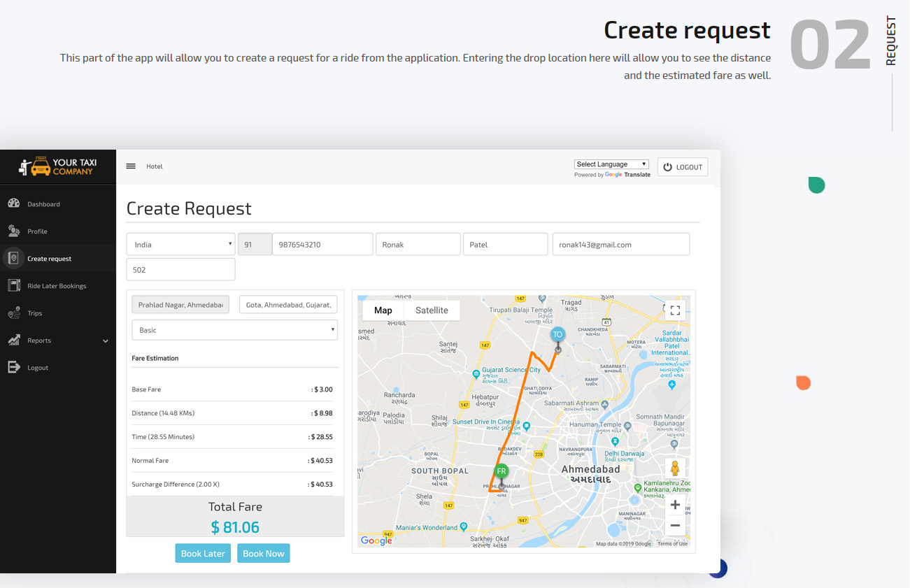Click the Terms of Use map link
Viewport: 910px width, 588px height.
(672, 543)
